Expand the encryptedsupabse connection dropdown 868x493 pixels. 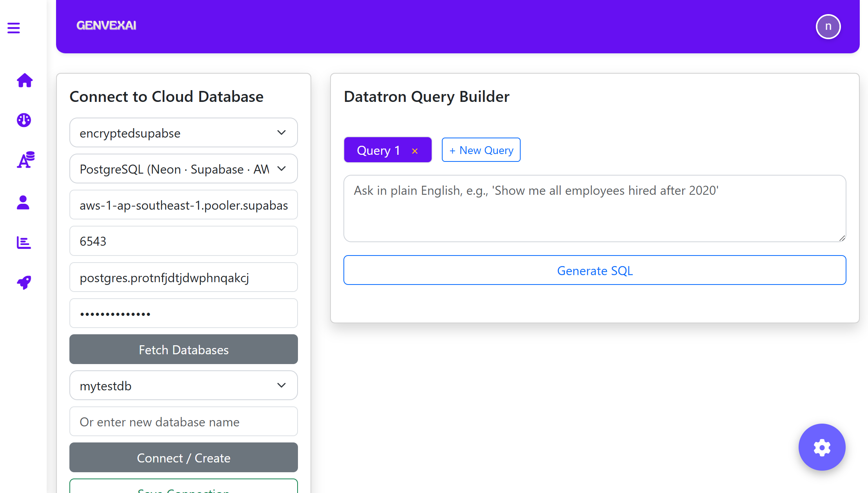click(x=183, y=133)
